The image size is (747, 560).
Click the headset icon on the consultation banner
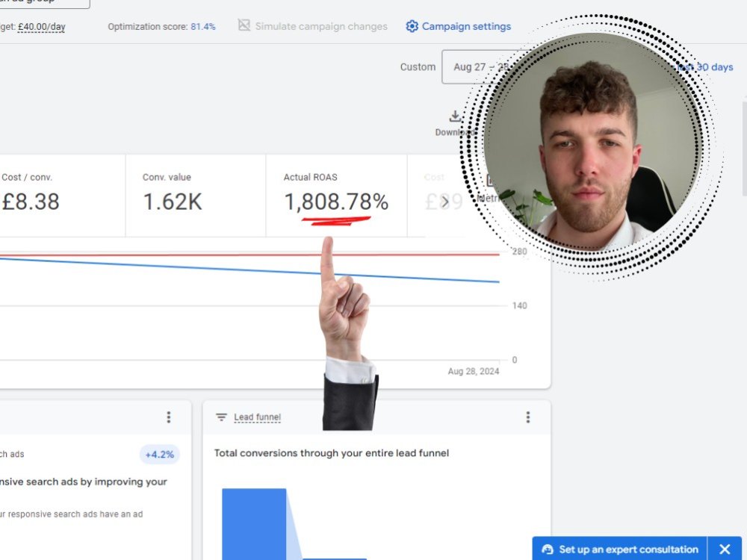coord(548,549)
